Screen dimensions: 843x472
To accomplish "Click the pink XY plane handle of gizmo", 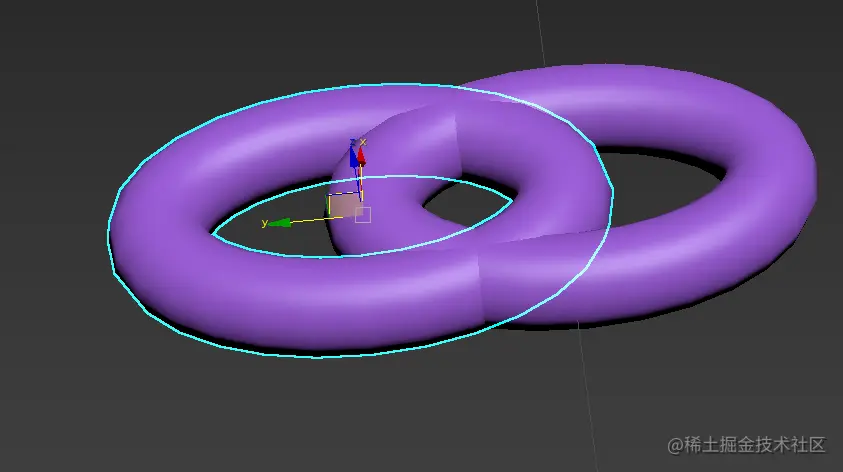I will (344, 206).
